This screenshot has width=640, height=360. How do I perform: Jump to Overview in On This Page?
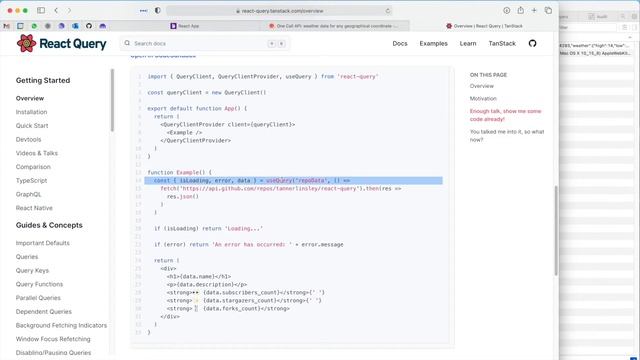click(x=482, y=86)
